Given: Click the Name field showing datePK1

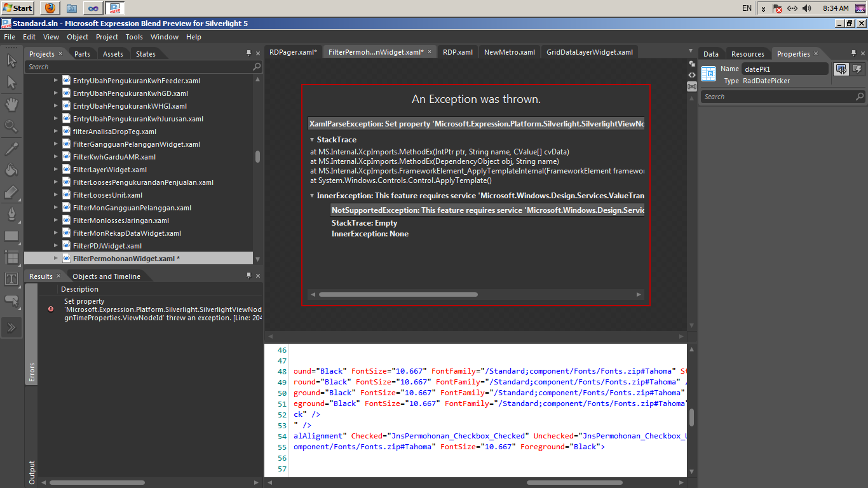Looking at the screenshot, I should click(x=785, y=69).
